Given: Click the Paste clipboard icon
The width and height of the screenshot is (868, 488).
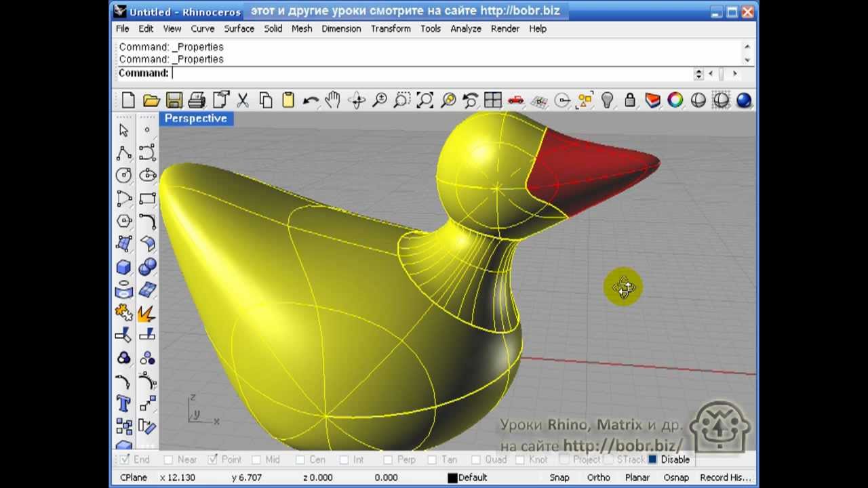Looking at the screenshot, I should click(x=288, y=100).
